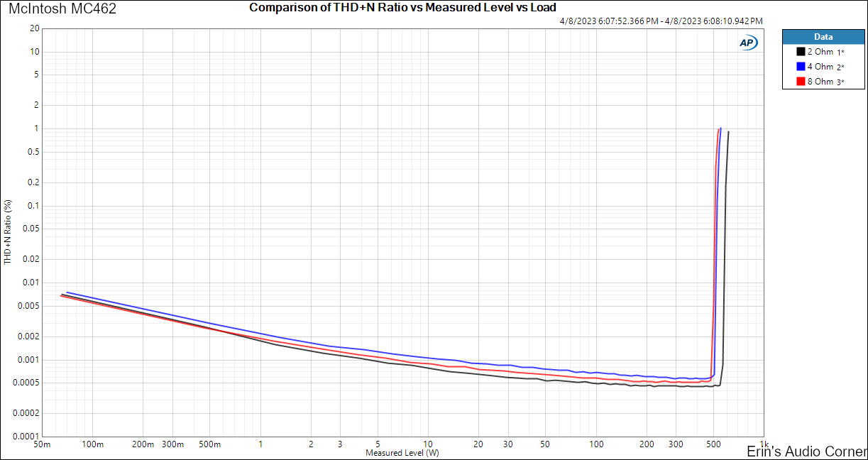The width and height of the screenshot is (868, 460).
Task: Click the "0.001" tick on the vertical axis
Action: click(29, 359)
